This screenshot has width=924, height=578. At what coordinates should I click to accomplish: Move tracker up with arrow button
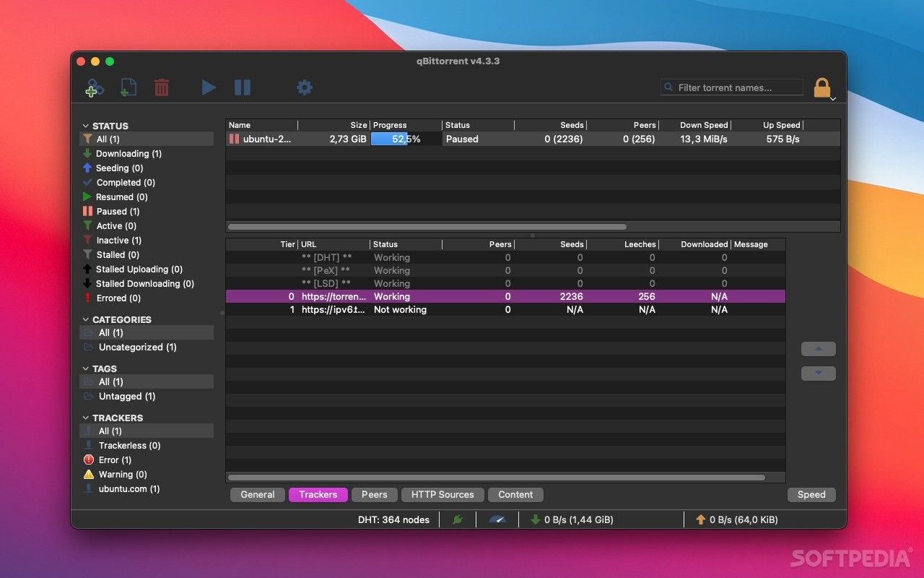pyautogui.click(x=819, y=349)
